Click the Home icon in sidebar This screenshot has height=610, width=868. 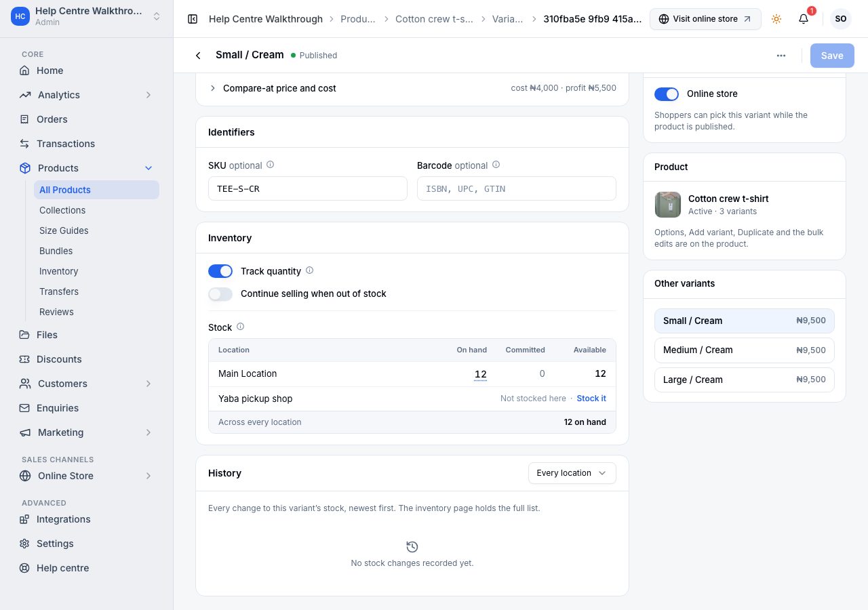coord(24,70)
